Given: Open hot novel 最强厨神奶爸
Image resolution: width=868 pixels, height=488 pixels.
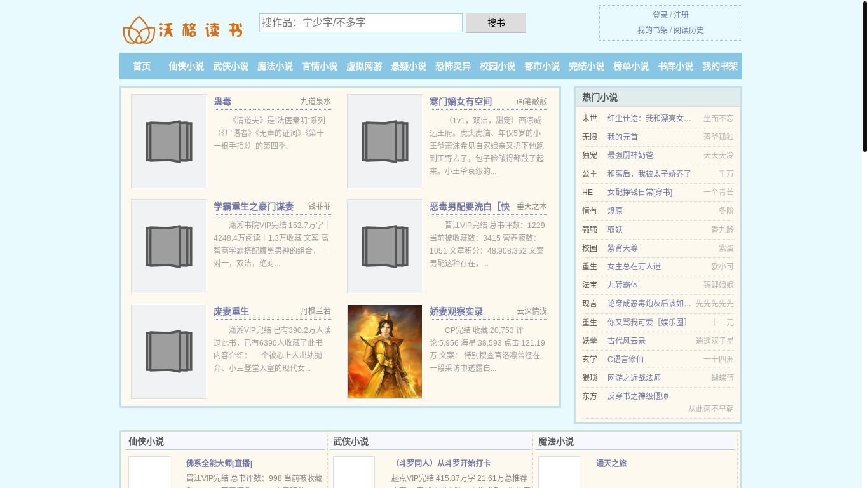Looking at the screenshot, I should coord(630,155).
